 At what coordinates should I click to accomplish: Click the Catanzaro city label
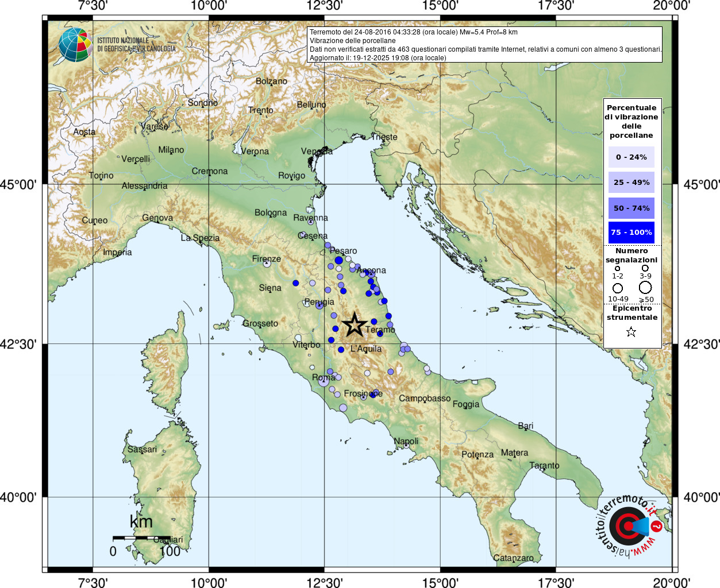[513, 558]
